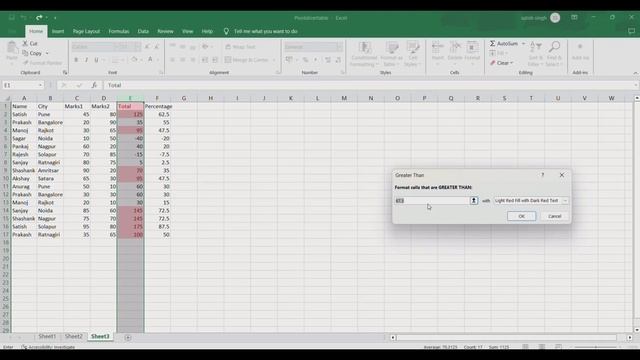Screen dimensions: 640x360
Task: Open Sort & Filter in Editing group
Action: point(535,54)
